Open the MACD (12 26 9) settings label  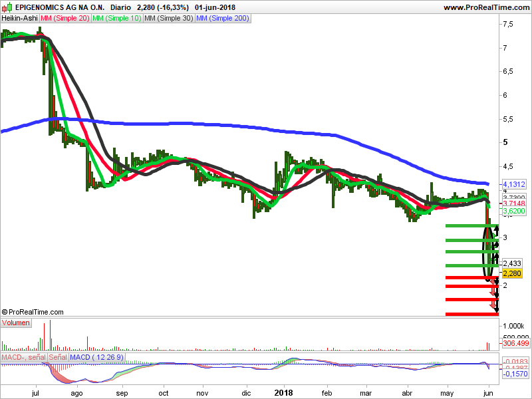pos(96,357)
